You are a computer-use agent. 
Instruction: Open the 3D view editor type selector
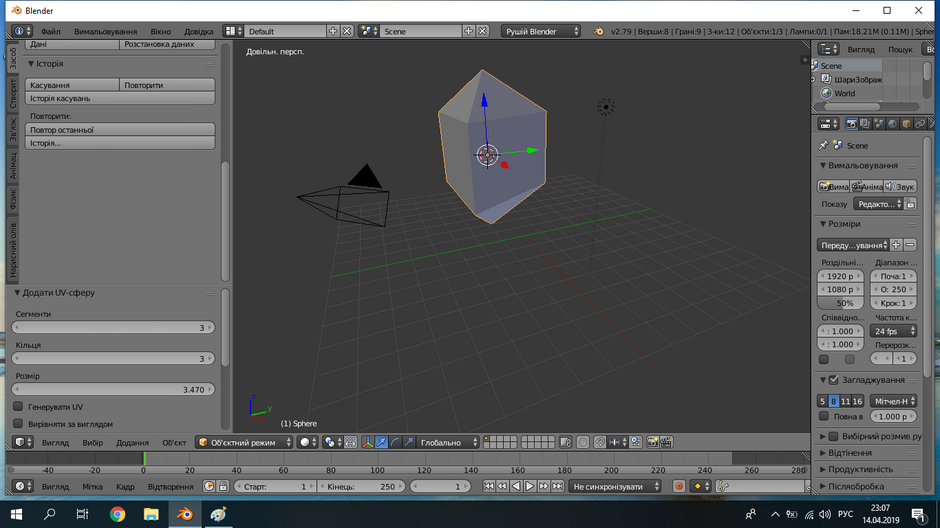[x=23, y=442]
